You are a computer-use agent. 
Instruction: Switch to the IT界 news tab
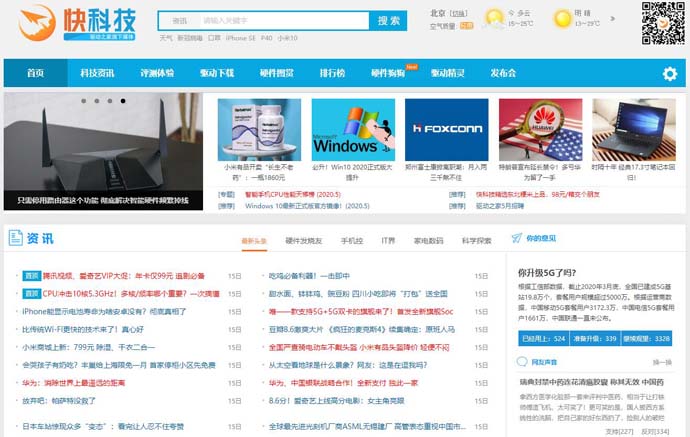388,241
